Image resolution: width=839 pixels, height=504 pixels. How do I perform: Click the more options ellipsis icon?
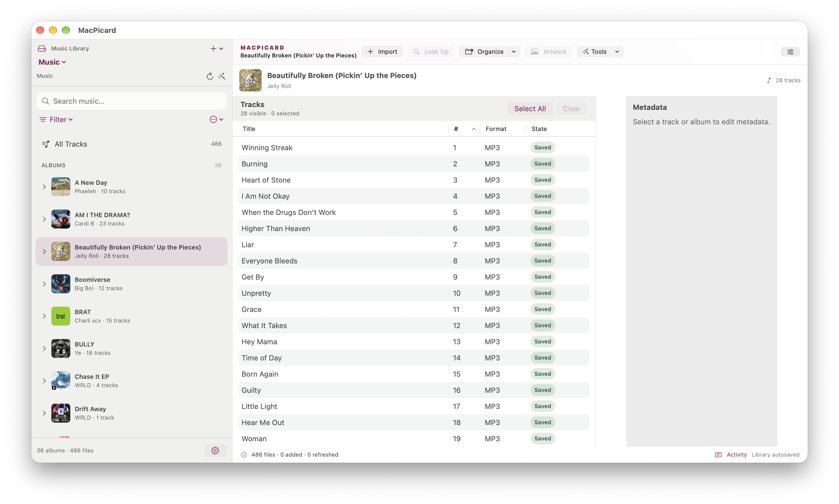pyautogui.click(x=216, y=120)
